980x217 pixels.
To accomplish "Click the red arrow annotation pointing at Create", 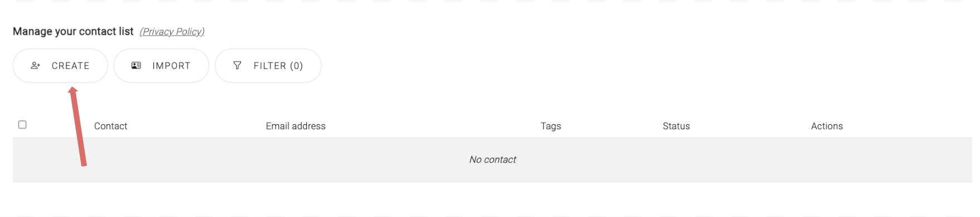I will (77, 126).
